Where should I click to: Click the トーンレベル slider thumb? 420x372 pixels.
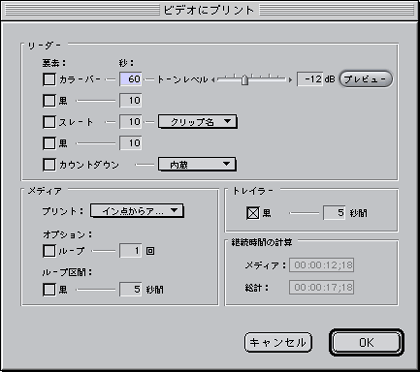click(x=245, y=80)
